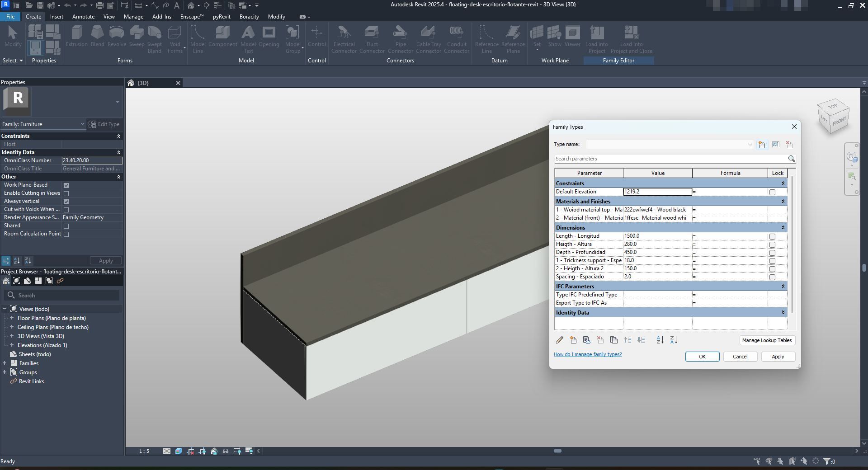Image resolution: width=868 pixels, height=470 pixels.
Task: Expand the Floor Plans tree node
Action: tap(12, 318)
